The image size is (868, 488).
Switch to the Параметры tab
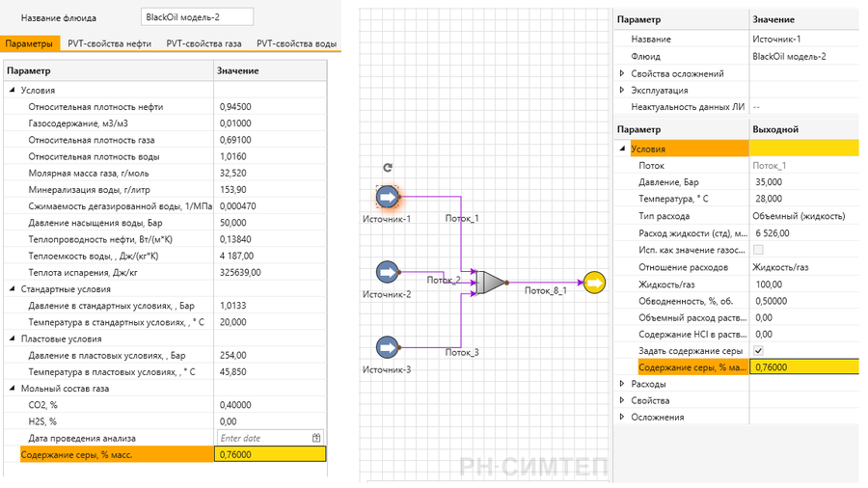(x=29, y=43)
